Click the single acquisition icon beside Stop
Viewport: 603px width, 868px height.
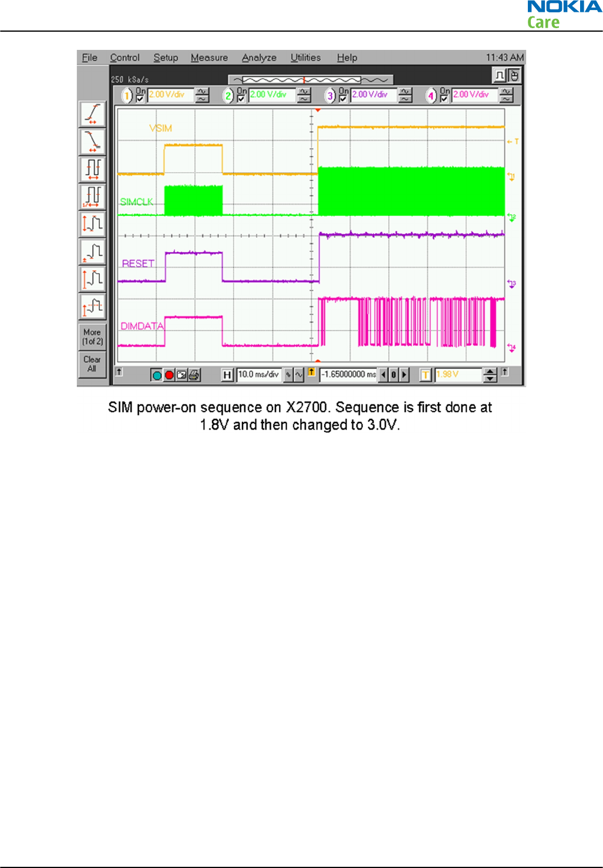[x=181, y=375]
